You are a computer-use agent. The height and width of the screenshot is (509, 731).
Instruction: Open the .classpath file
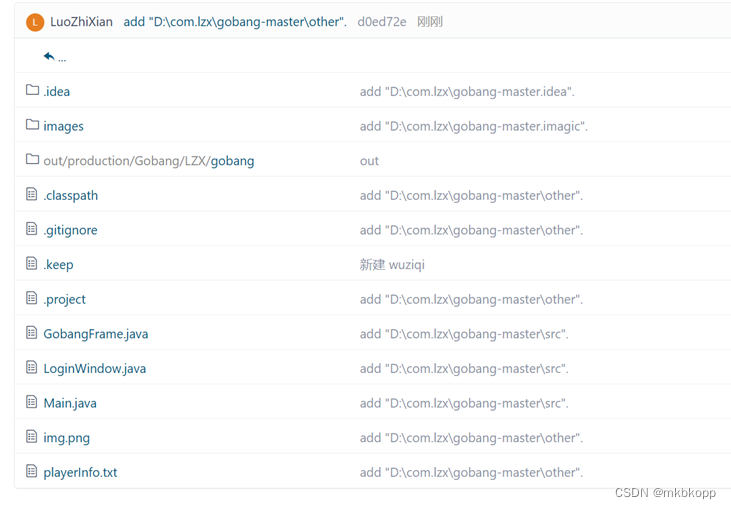pos(71,195)
